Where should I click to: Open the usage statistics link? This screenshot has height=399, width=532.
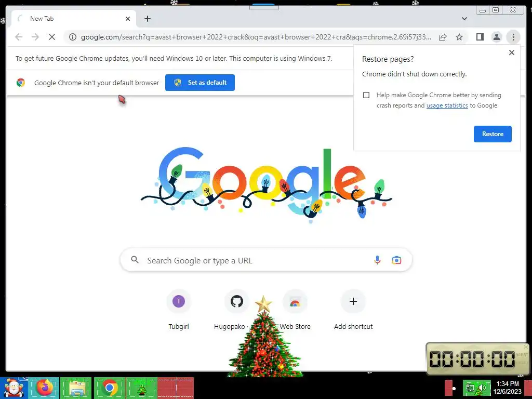pyautogui.click(x=447, y=105)
